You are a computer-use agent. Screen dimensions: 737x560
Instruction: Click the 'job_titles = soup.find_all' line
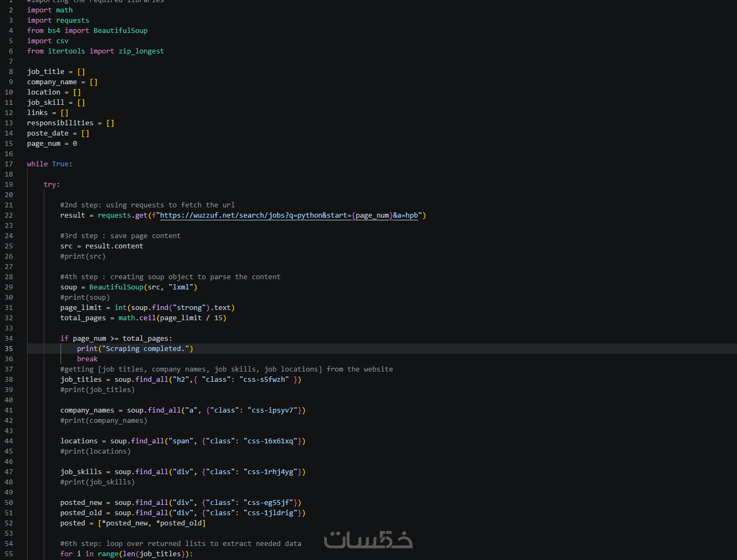181,380
